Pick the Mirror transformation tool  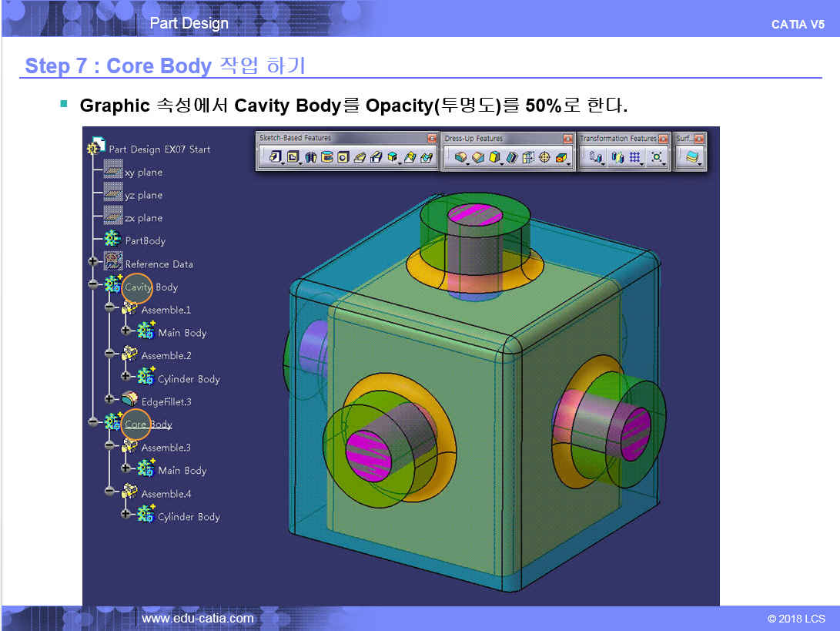pyautogui.click(x=617, y=157)
